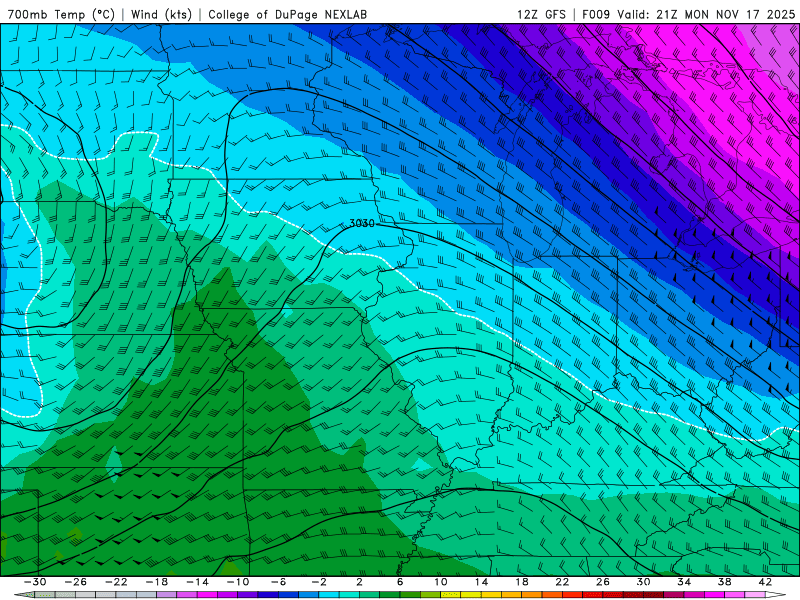Click the colorbar label reading 14

point(481,582)
